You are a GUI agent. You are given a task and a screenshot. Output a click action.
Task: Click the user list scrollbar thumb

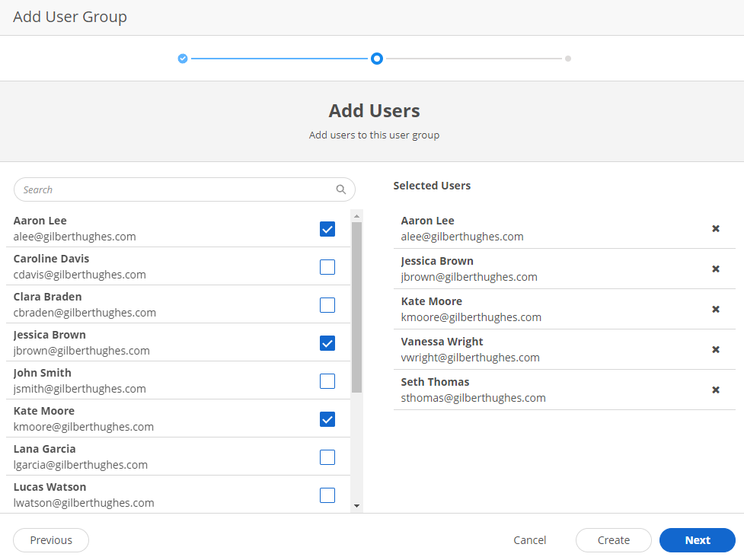357,307
